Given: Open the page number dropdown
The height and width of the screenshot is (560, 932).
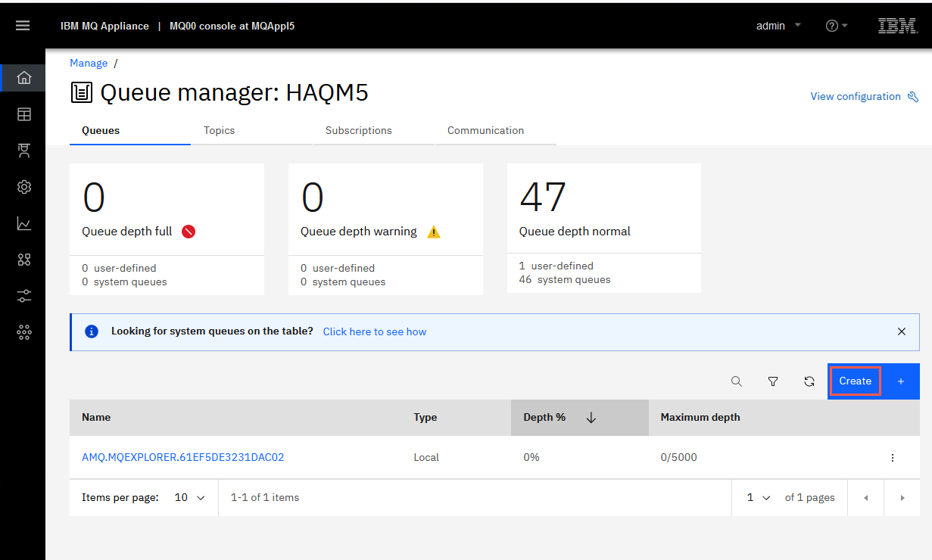Looking at the screenshot, I should click(759, 498).
